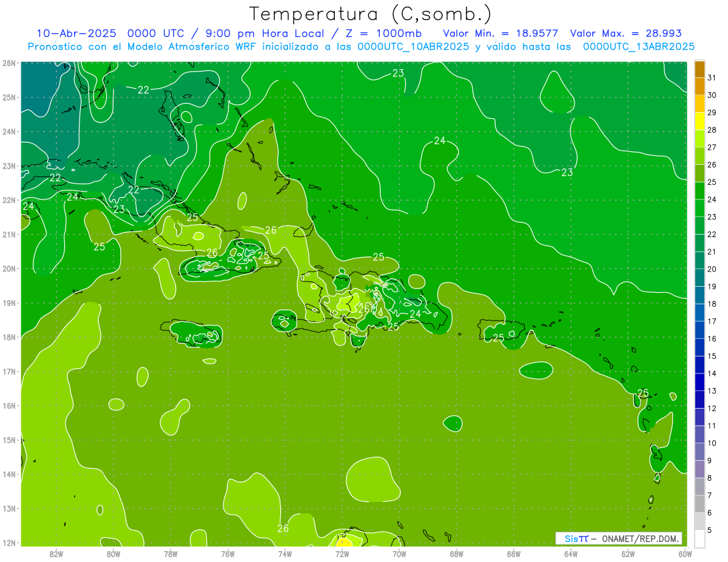
Task: Click the 74W longitude axis label
Action: pyautogui.click(x=285, y=553)
